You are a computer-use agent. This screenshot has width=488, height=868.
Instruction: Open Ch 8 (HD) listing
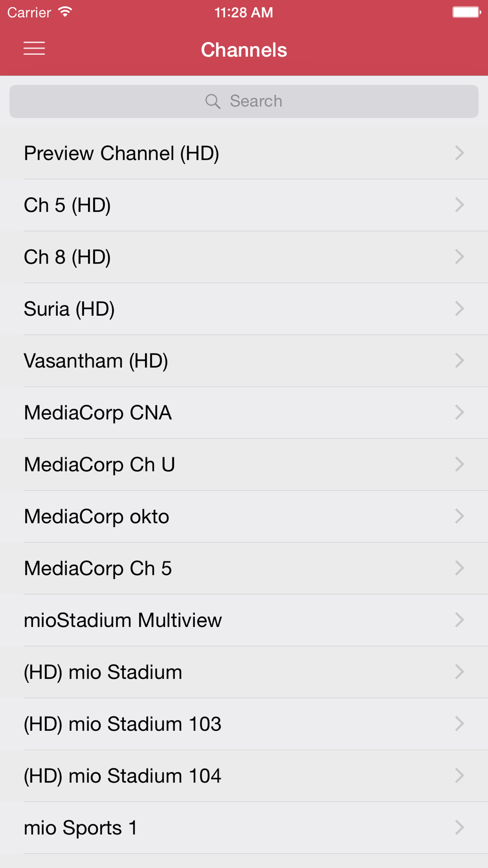pos(67,257)
